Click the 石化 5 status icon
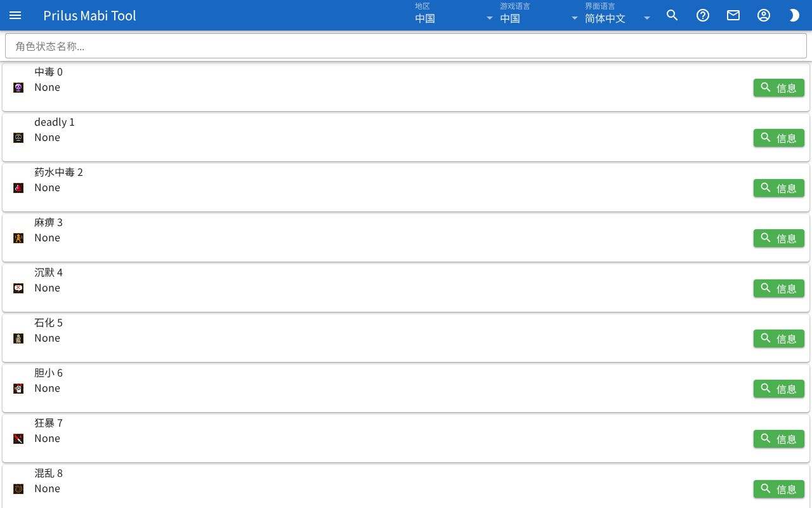The image size is (812, 508). pyautogui.click(x=18, y=338)
